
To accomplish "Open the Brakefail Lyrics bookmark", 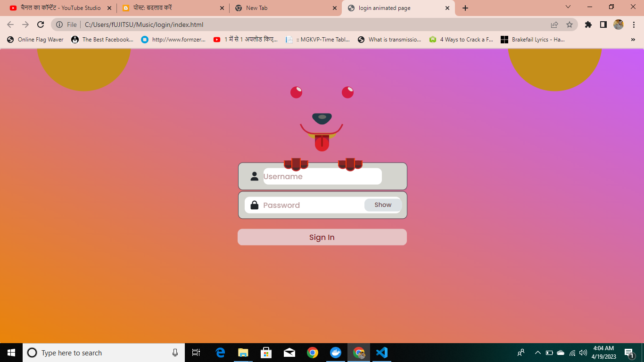I will pyautogui.click(x=533, y=40).
